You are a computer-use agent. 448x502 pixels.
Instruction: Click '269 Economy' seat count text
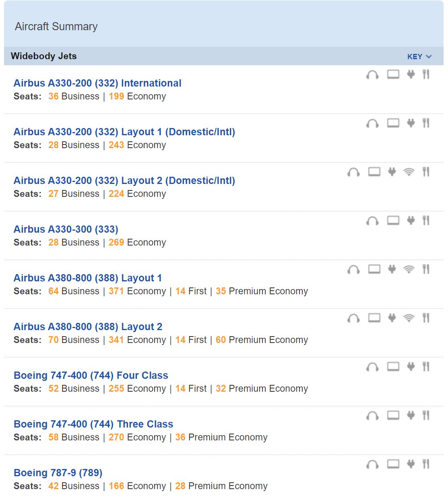[x=137, y=242]
